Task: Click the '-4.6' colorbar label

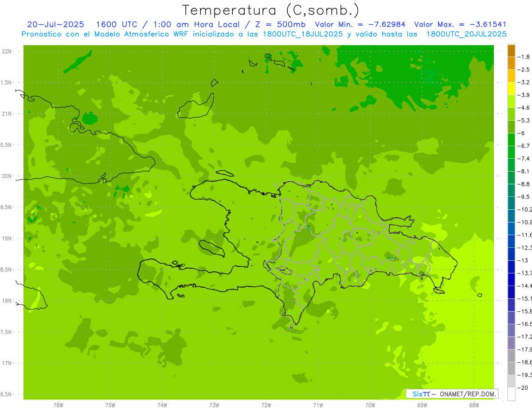Action: pyautogui.click(x=524, y=108)
